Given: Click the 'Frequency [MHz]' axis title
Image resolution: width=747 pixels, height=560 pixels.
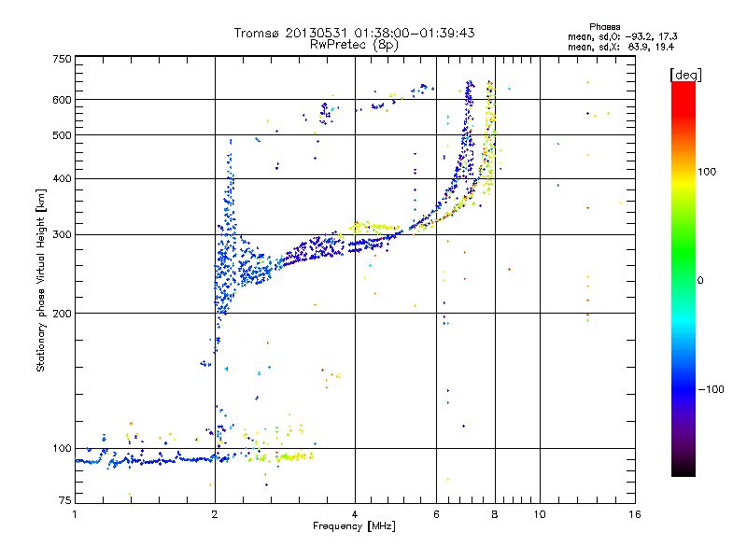Looking at the screenshot, I should (x=354, y=526).
